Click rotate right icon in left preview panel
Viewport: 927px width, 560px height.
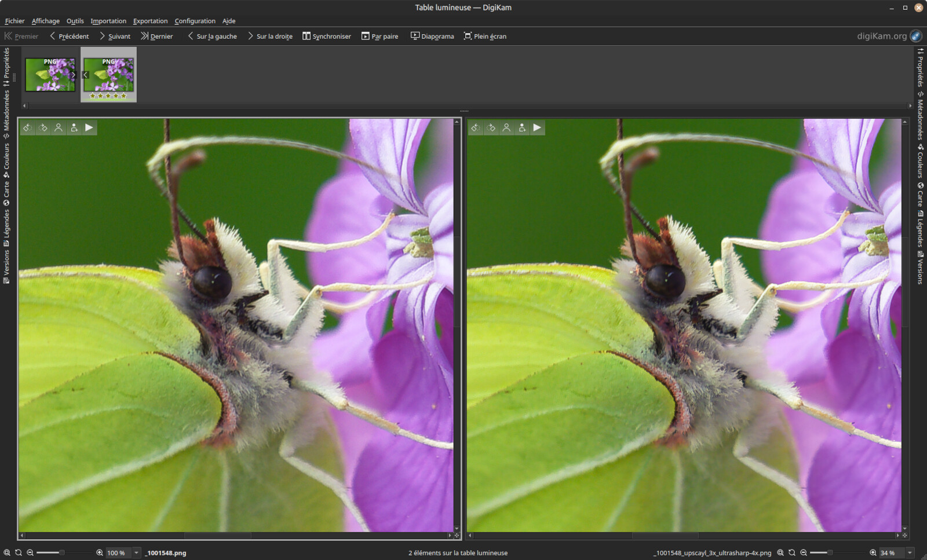43,127
